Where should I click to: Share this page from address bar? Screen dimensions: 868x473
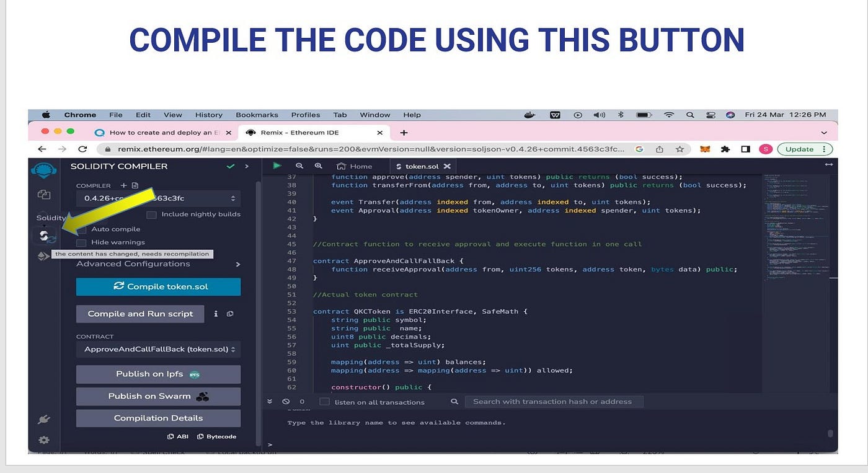[659, 149]
